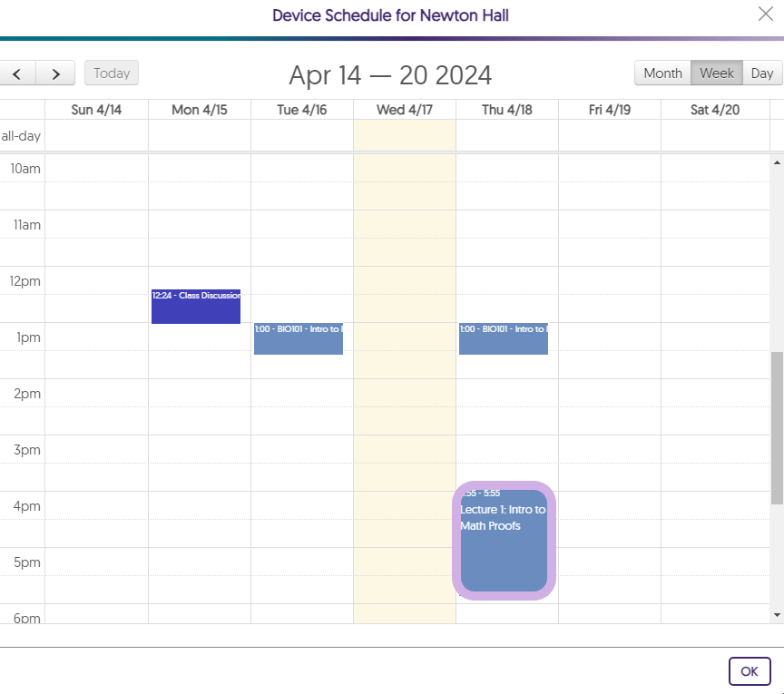Click the vertical scrollbar thumb
The height and width of the screenshot is (694, 784).
tap(776, 426)
